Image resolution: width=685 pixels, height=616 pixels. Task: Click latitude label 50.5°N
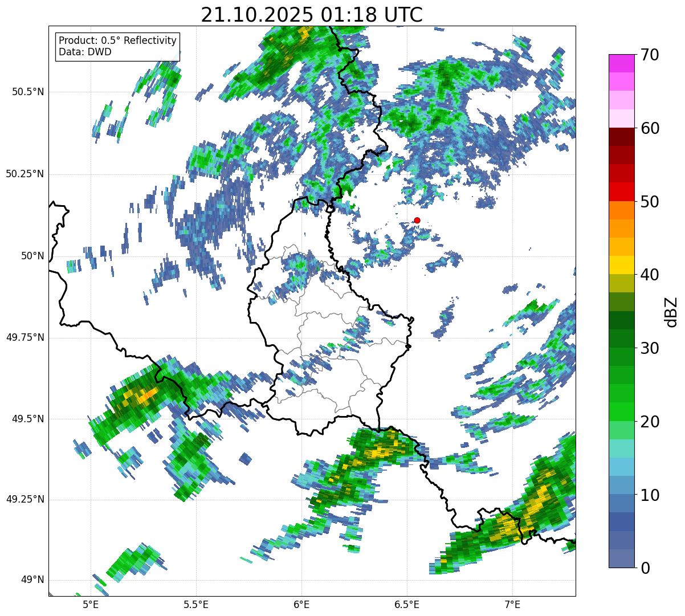(28, 92)
